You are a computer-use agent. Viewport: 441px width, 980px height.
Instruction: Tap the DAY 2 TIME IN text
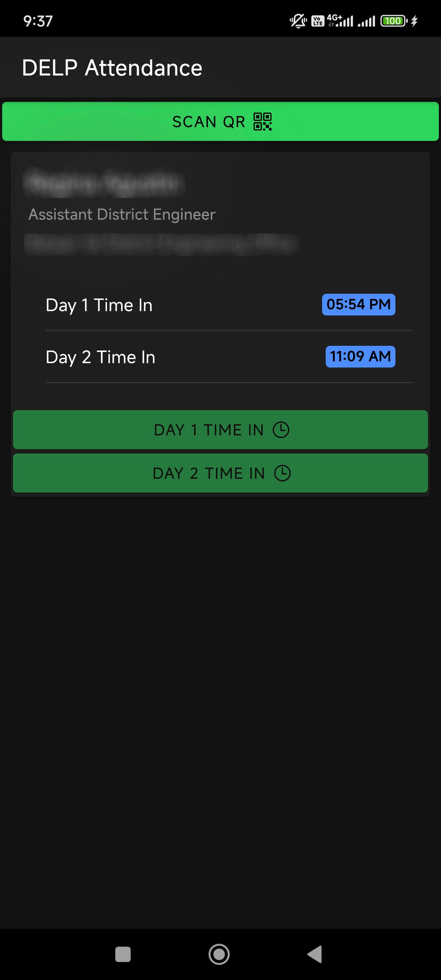point(209,473)
